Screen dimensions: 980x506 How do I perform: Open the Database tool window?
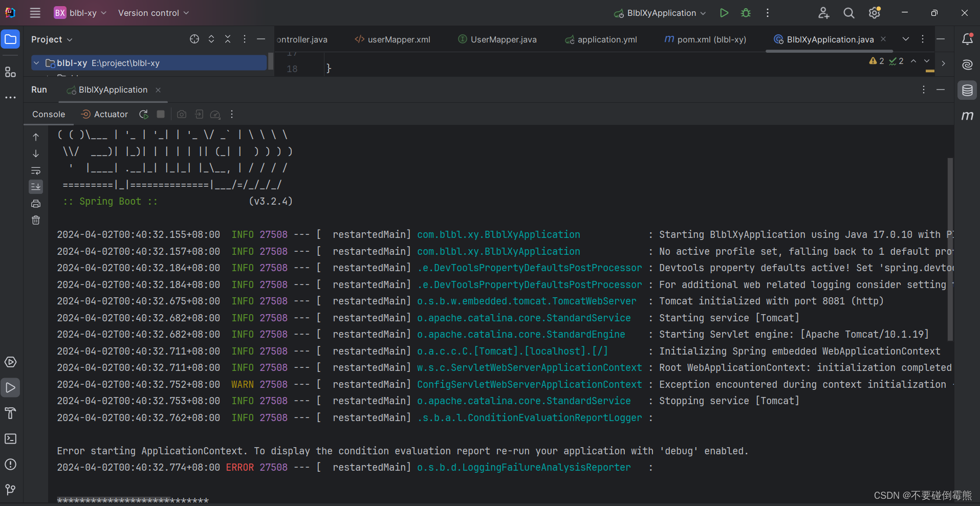coord(967,90)
